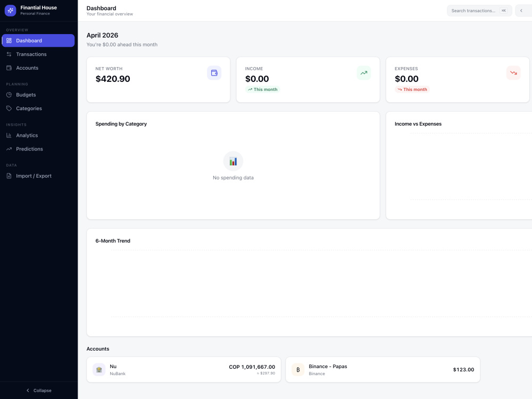Click the Finantial House logo icon
Image resolution: width=532 pixels, height=399 pixels.
[10, 11]
